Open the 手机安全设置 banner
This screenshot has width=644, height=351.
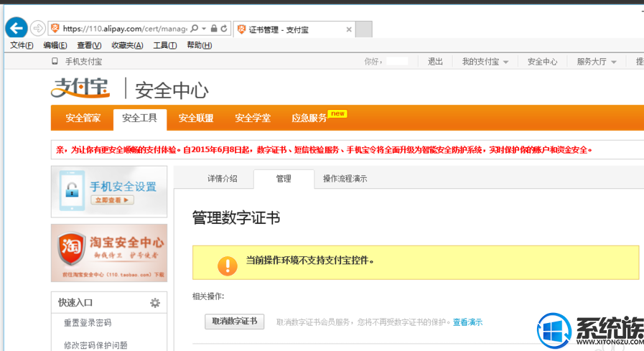point(109,192)
